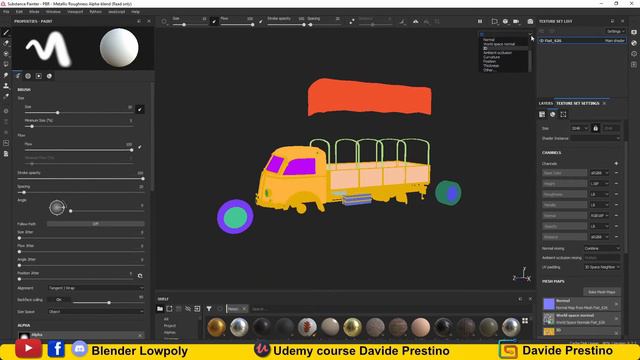Click the symmetry icon in top toolbar

[x=416, y=21]
